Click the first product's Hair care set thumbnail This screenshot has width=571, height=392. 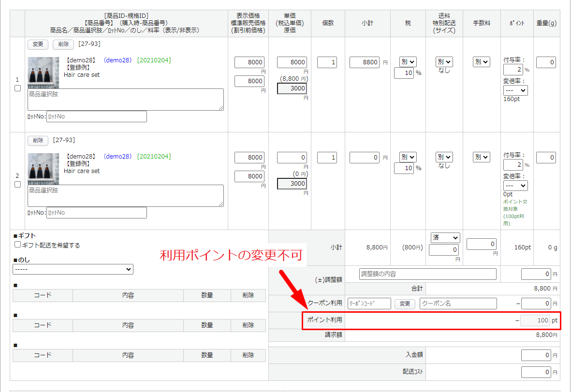tap(43, 73)
